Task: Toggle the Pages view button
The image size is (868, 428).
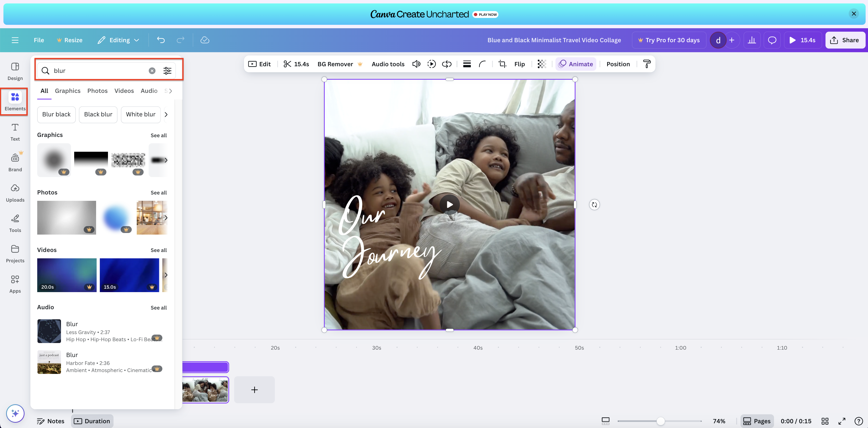Action: click(757, 421)
